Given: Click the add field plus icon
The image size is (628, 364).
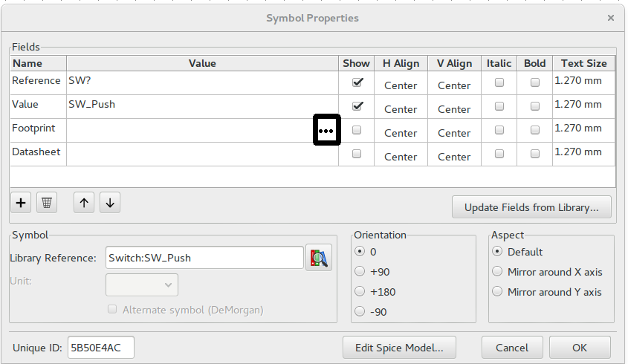Looking at the screenshot, I should coord(21,203).
